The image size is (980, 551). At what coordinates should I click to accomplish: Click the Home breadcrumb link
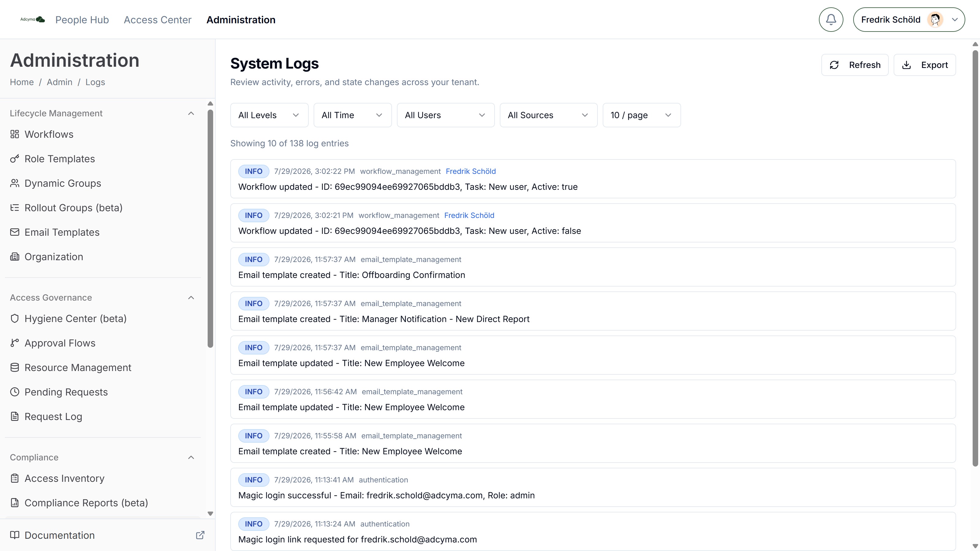22,82
